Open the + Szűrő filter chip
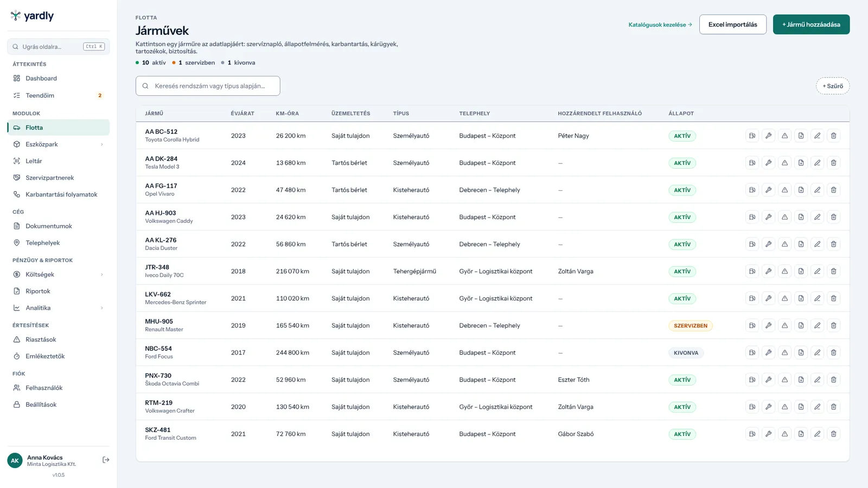The width and height of the screenshot is (868, 488). pyautogui.click(x=833, y=86)
